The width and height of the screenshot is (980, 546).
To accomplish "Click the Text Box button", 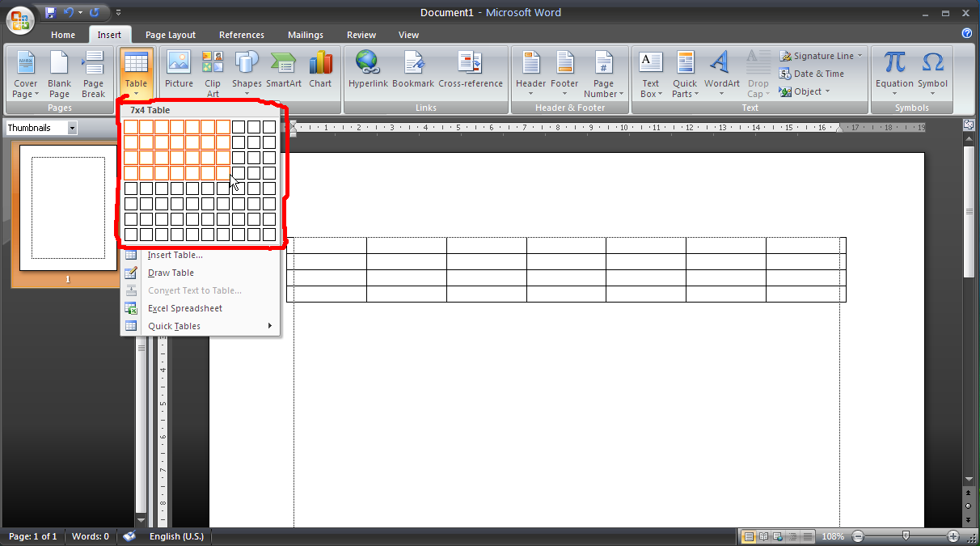I will 651,74.
